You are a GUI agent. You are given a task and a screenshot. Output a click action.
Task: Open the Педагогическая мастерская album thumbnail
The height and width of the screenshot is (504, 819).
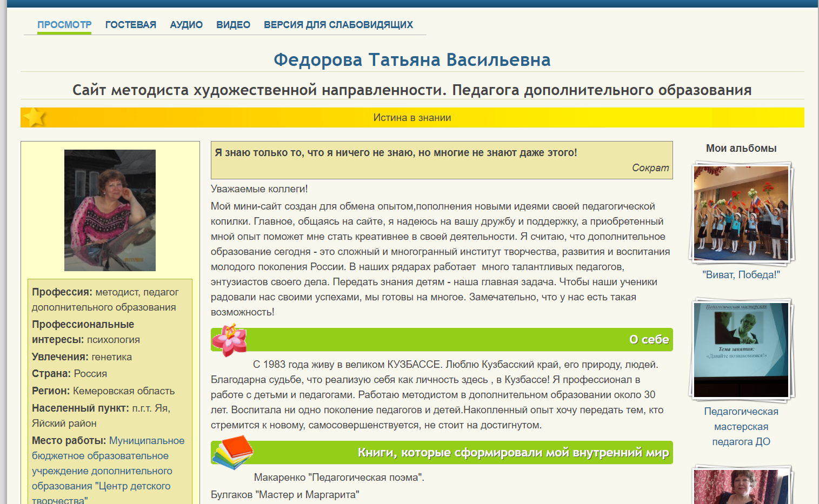pyautogui.click(x=741, y=350)
